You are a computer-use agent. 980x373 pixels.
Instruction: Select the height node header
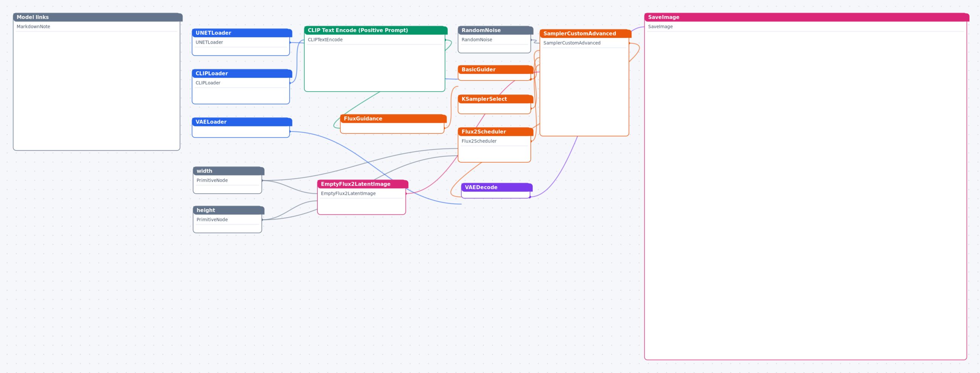(229, 210)
